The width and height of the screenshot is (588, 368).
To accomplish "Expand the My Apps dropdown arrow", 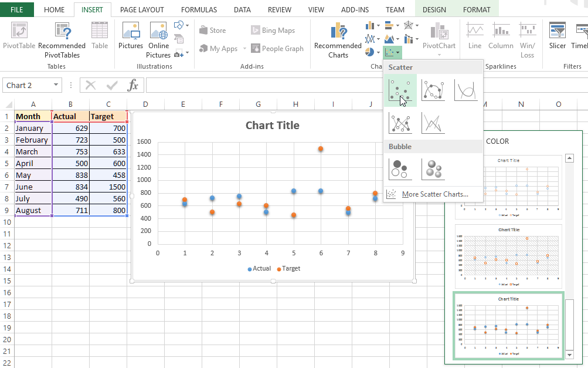I will [245, 49].
